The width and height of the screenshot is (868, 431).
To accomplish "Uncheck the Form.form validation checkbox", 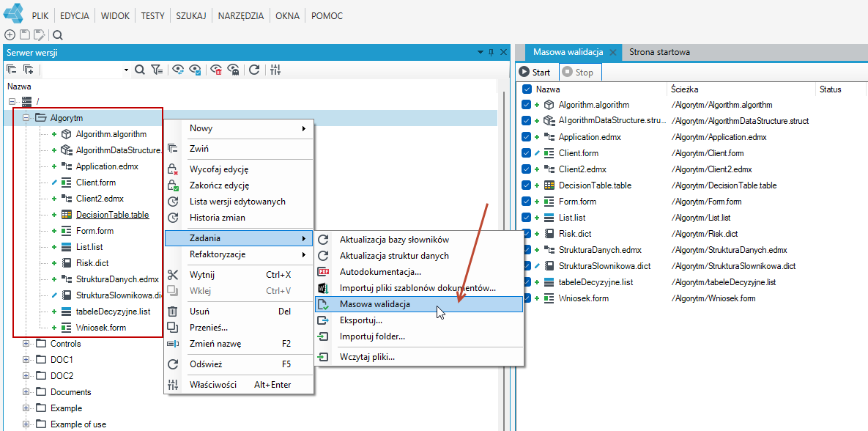I will pyautogui.click(x=527, y=202).
